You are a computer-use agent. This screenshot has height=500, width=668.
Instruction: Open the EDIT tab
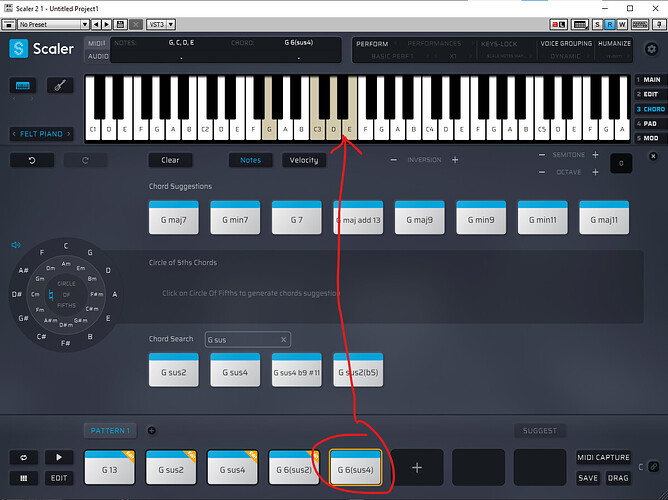[651, 94]
